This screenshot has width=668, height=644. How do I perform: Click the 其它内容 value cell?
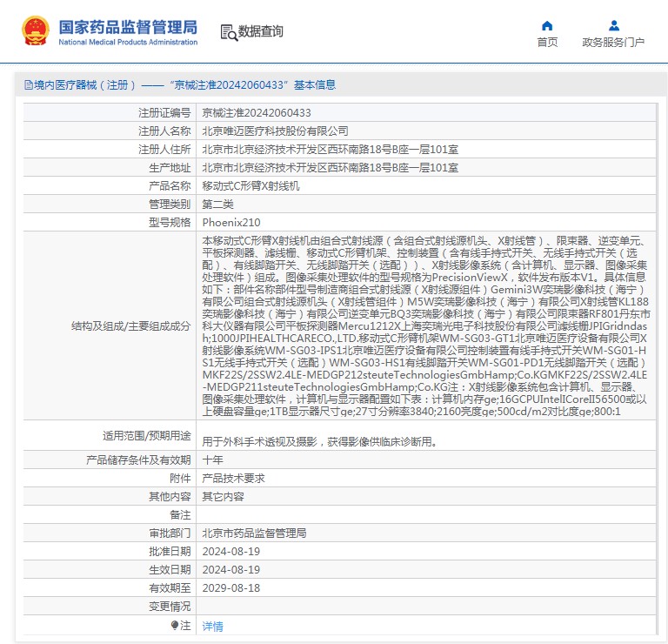coord(223,496)
